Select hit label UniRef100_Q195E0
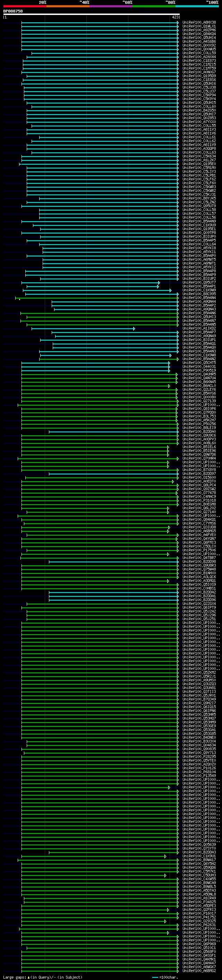The image size is (222, 980). click(199, 164)
